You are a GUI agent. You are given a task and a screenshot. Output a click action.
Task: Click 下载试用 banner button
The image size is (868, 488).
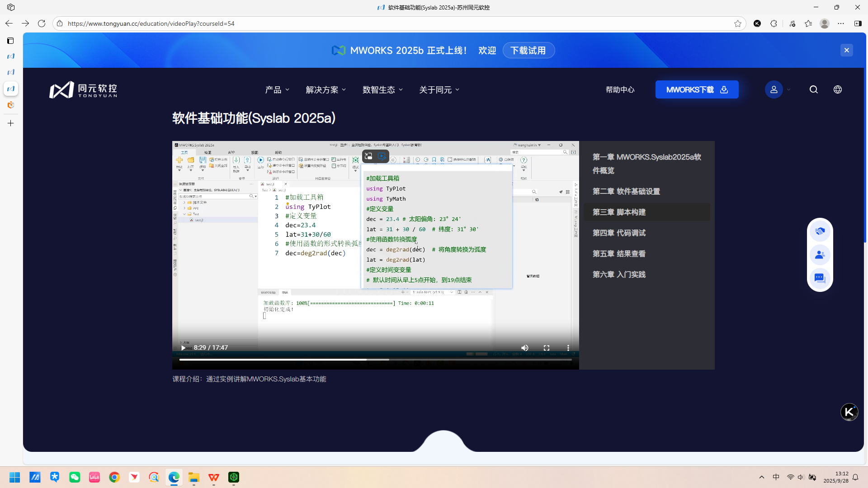pos(528,50)
